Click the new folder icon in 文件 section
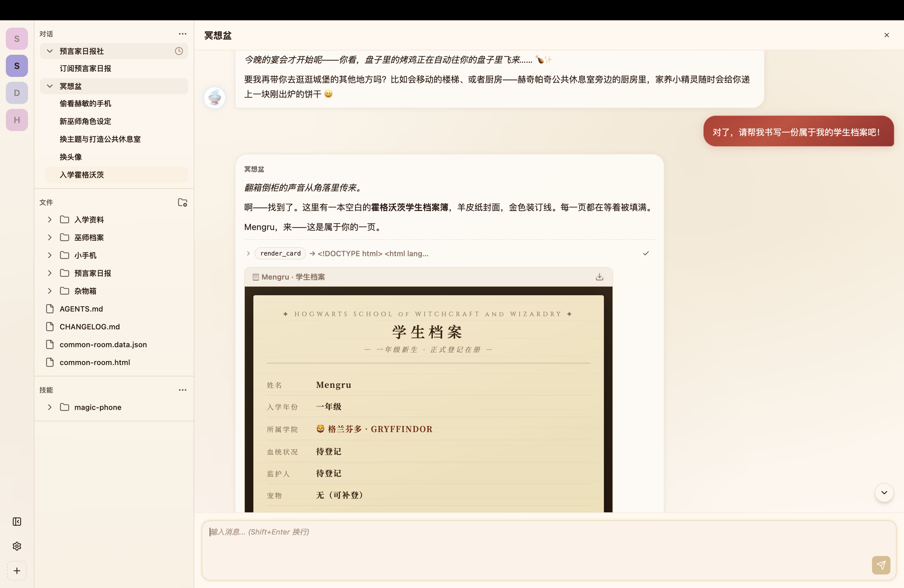This screenshot has width=904, height=588. [x=182, y=202]
